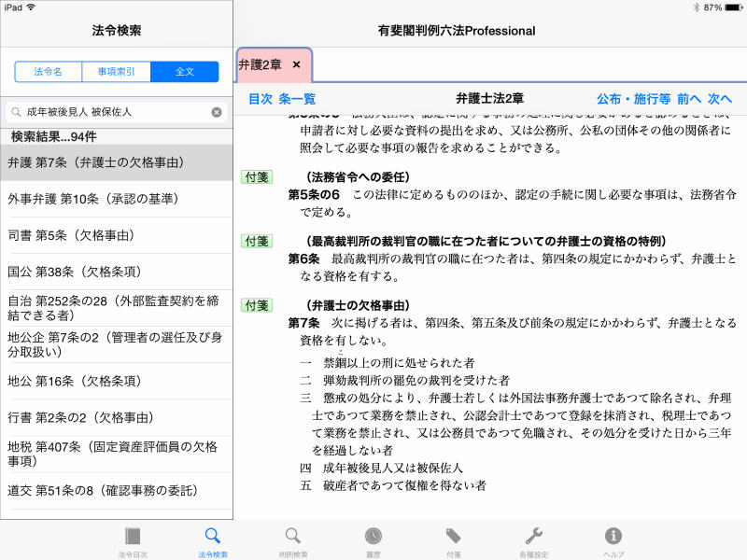
Task: Open result 行書 第2条の2(欠格事由)
Action: [x=116, y=417]
